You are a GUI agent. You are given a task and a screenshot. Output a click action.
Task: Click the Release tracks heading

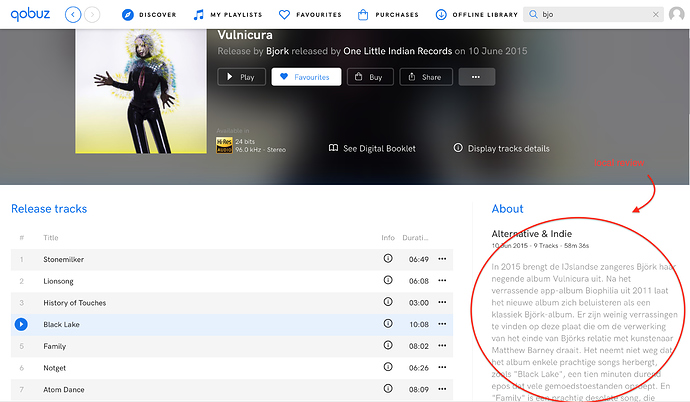pyautogui.click(x=49, y=208)
